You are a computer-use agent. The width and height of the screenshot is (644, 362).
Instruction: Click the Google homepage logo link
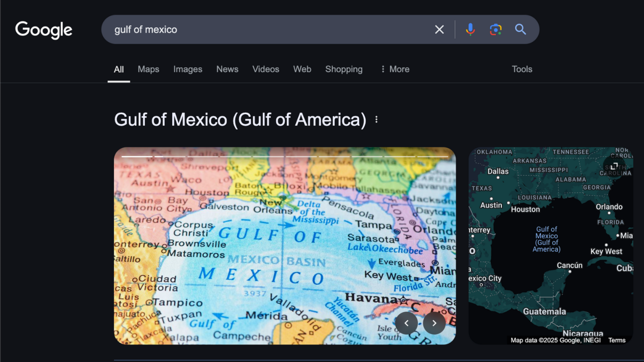tap(43, 30)
